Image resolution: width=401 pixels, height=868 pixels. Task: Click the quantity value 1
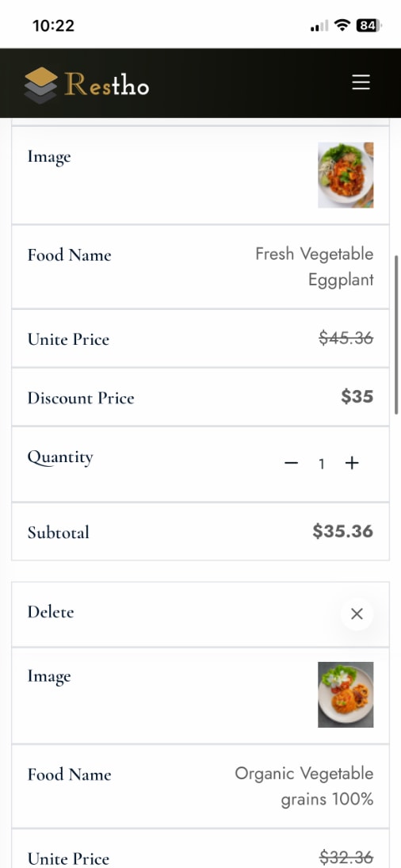[x=321, y=464]
